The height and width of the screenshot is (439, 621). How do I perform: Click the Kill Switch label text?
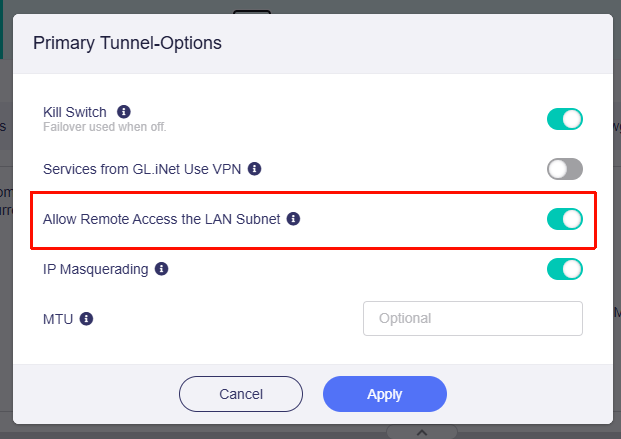point(75,112)
